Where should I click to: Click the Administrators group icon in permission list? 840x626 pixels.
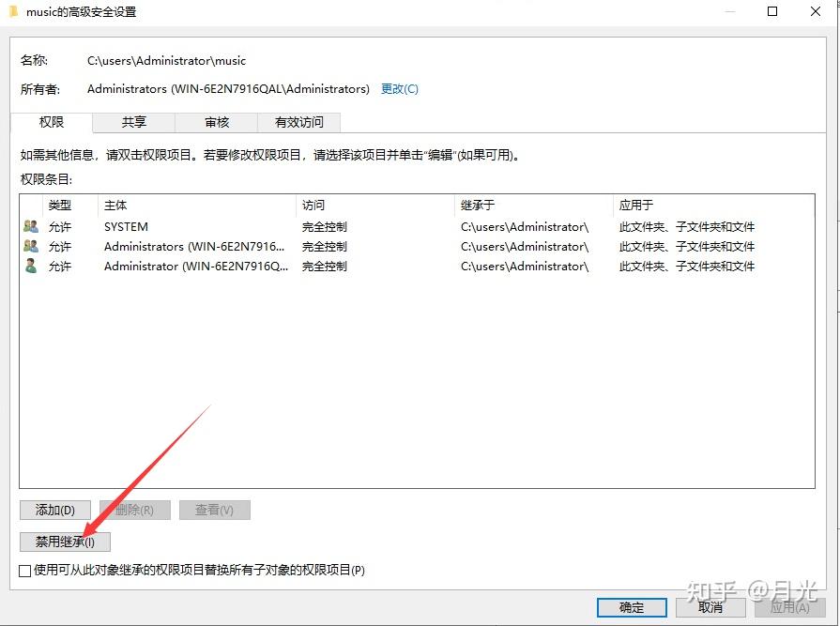coord(29,246)
